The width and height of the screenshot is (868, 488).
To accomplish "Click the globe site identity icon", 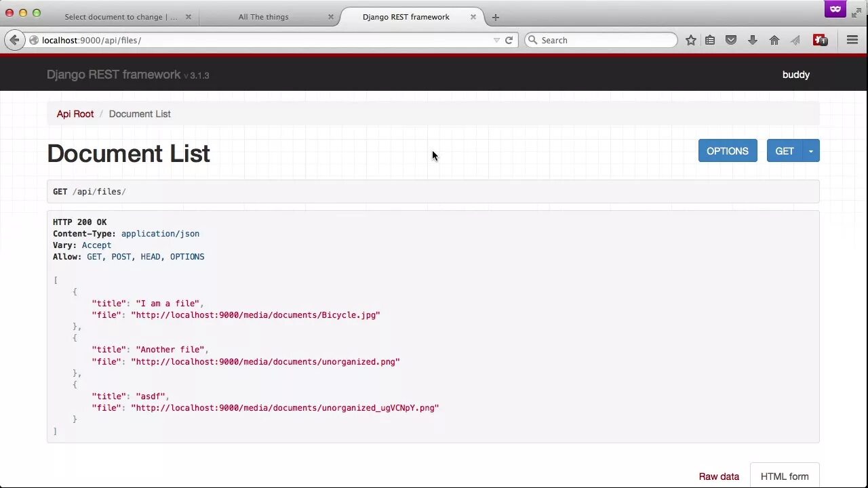I will (33, 40).
